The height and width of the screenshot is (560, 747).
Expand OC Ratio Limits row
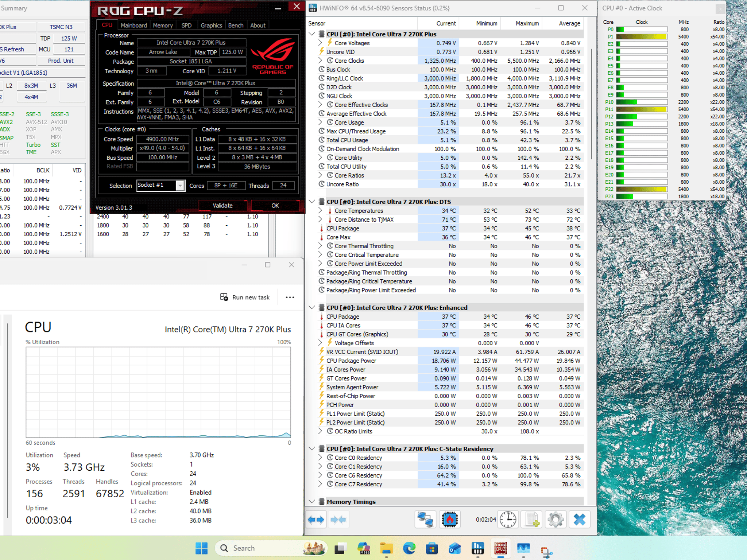point(320,431)
